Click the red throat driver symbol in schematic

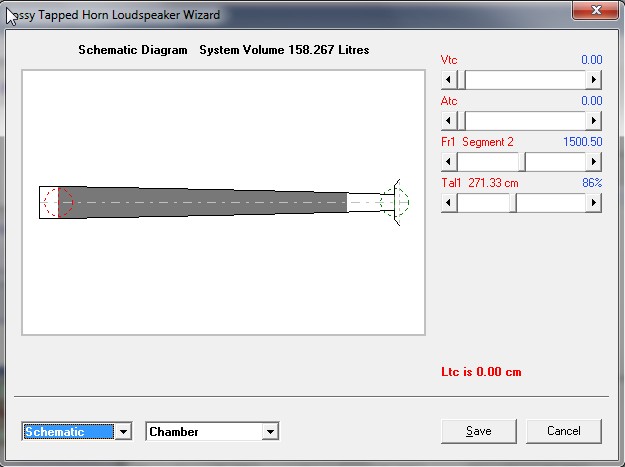pyautogui.click(x=58, y=202)
